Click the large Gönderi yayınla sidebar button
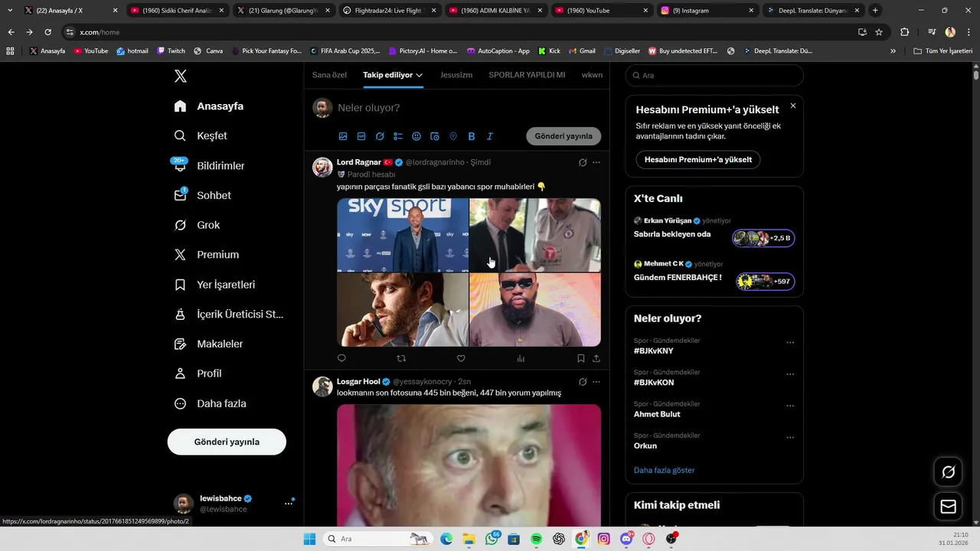Image resolution: width=980 pixels, height=551 pixels. coord(227,442)
